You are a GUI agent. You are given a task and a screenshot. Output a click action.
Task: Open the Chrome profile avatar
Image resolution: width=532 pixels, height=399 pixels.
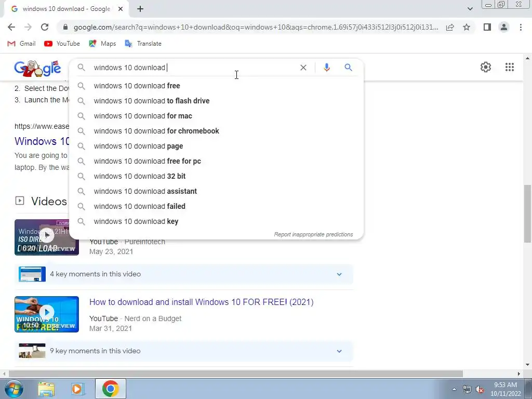click(504, 27)
